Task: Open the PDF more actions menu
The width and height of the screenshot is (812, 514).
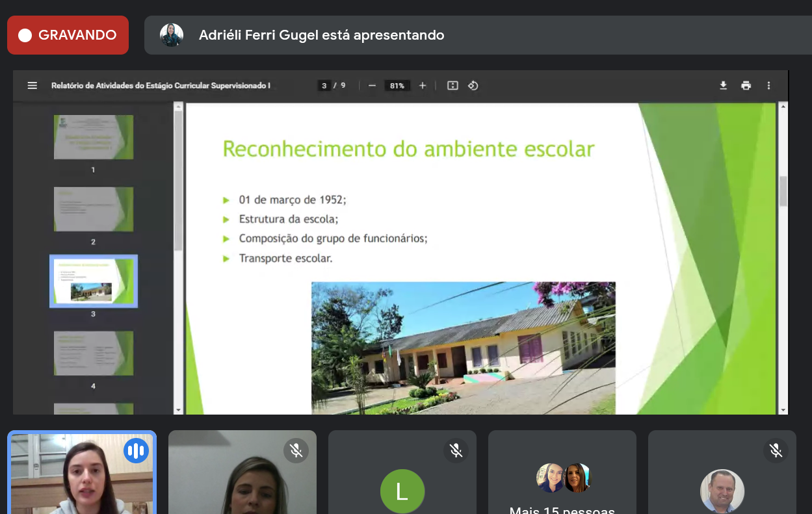Action: (x=768, y=86)
